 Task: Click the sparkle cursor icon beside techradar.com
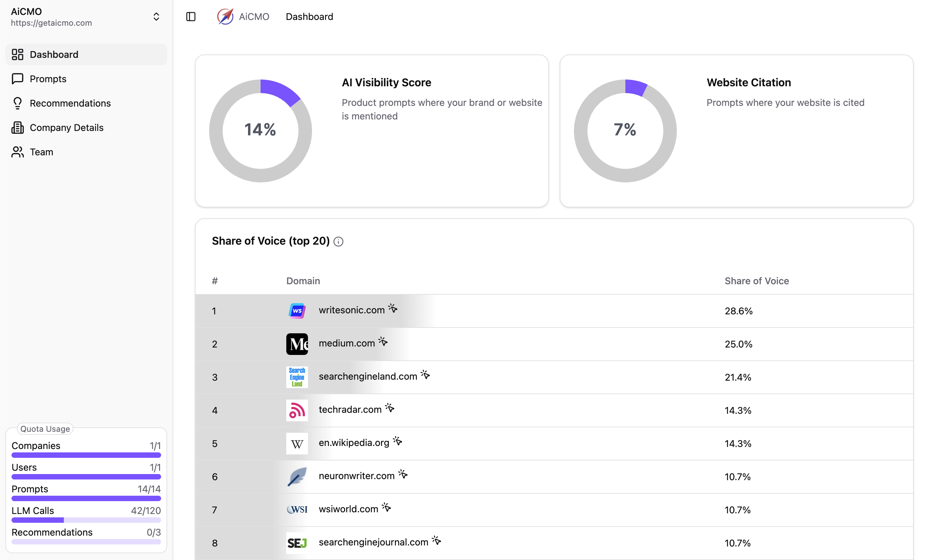pos(390,408)
